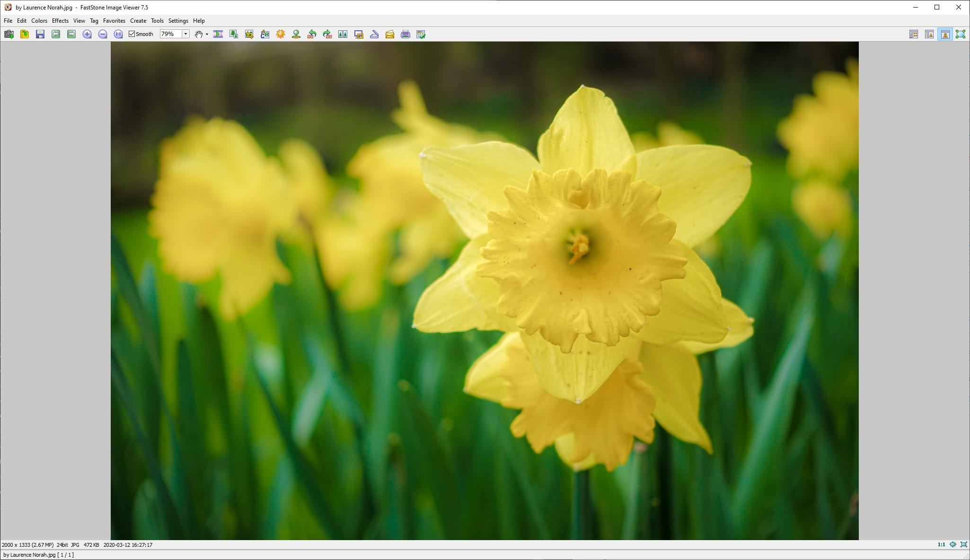Screen dimensions: 970x560
Task: Click the print icon
Action: click(406, 34)
